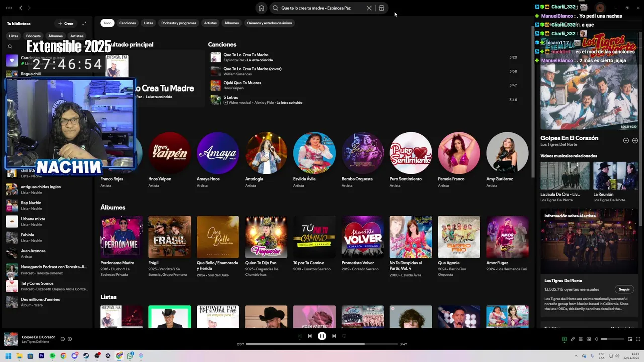Image resolution: width=644 pixels, height=362 pixels.
Task: Open Des millions d'années album in library
Action: point(47,302)
